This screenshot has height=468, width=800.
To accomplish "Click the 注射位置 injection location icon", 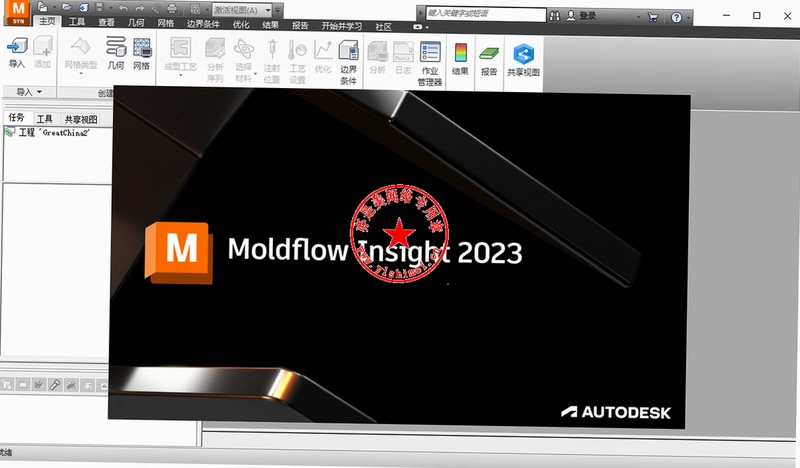I will click(x=271, y=61).
